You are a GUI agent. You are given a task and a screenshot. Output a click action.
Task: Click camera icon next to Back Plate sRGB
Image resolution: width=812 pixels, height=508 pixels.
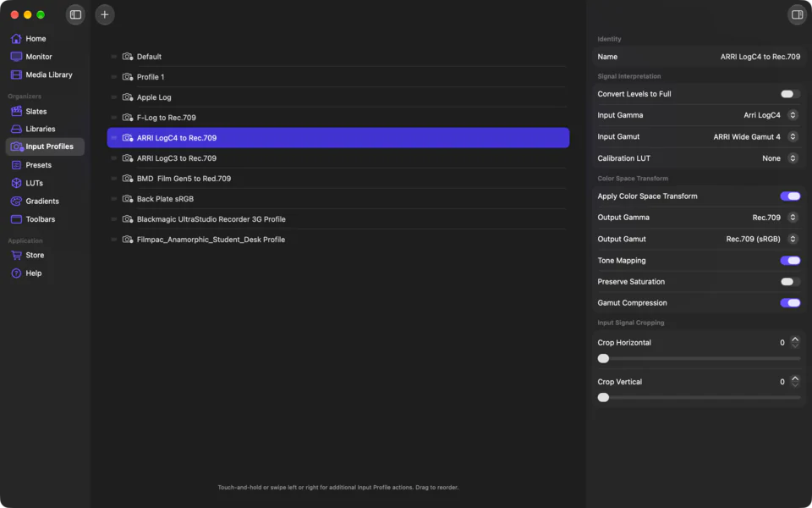(x=128, y=198)
